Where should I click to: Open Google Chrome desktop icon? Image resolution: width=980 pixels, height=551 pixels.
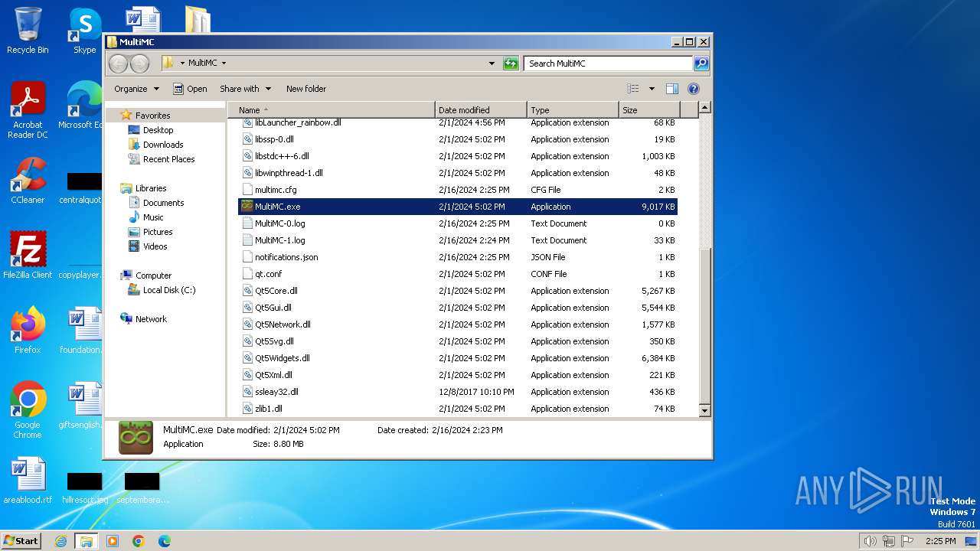click(x=28, y=409)
